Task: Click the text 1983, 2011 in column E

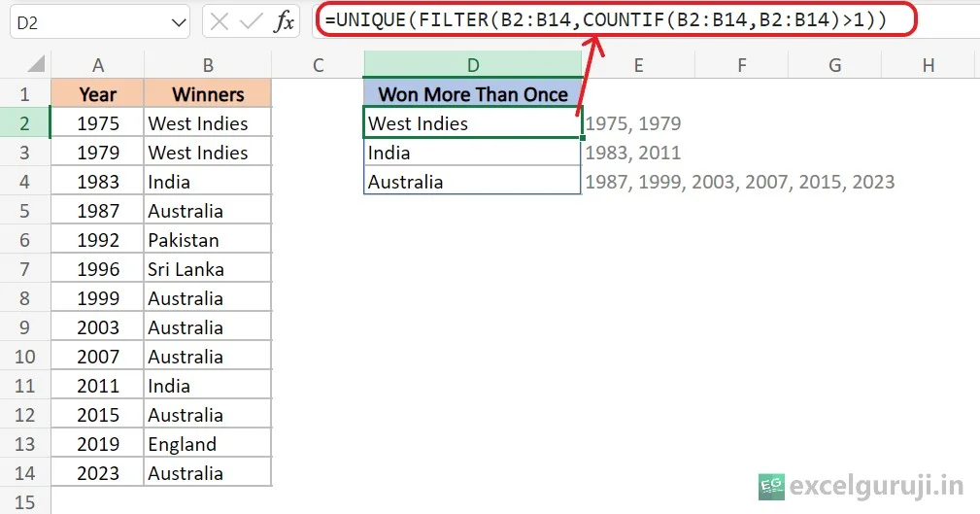Action: [x=633, y=153]
